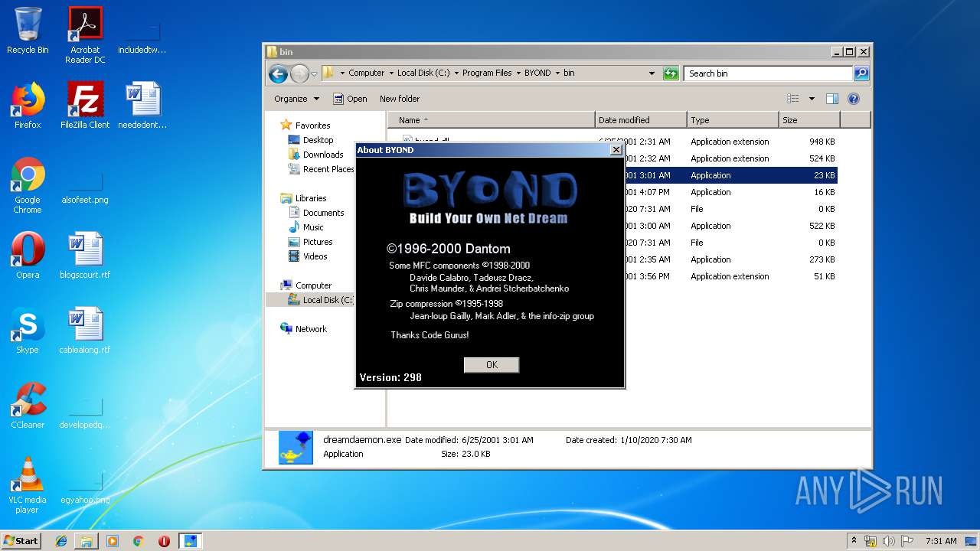Screen dimensions: 980x551
Task: Click Opera taskbar icon
Action: pyautogui.click(x=164, y=541)
